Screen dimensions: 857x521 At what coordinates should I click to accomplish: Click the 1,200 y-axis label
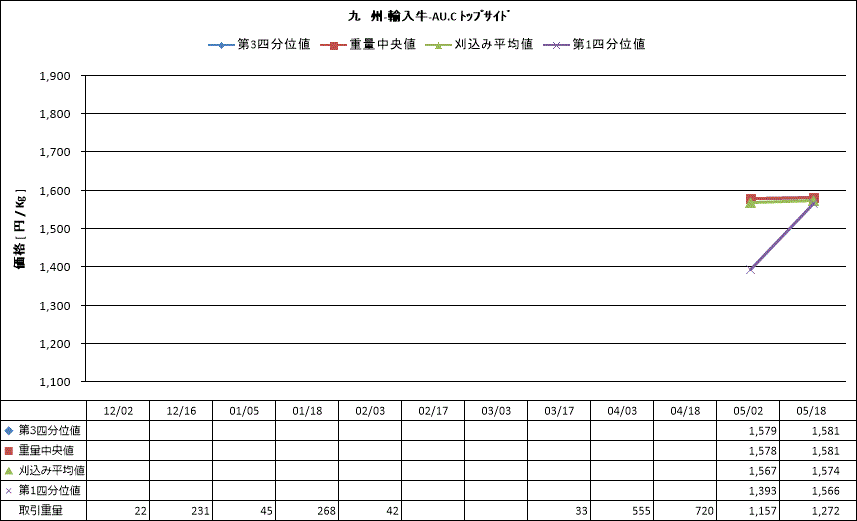(55, 344)
